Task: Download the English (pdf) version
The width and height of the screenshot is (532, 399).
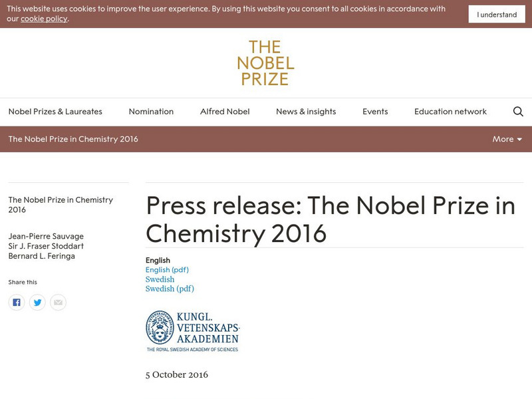Action: click(167, 270)
